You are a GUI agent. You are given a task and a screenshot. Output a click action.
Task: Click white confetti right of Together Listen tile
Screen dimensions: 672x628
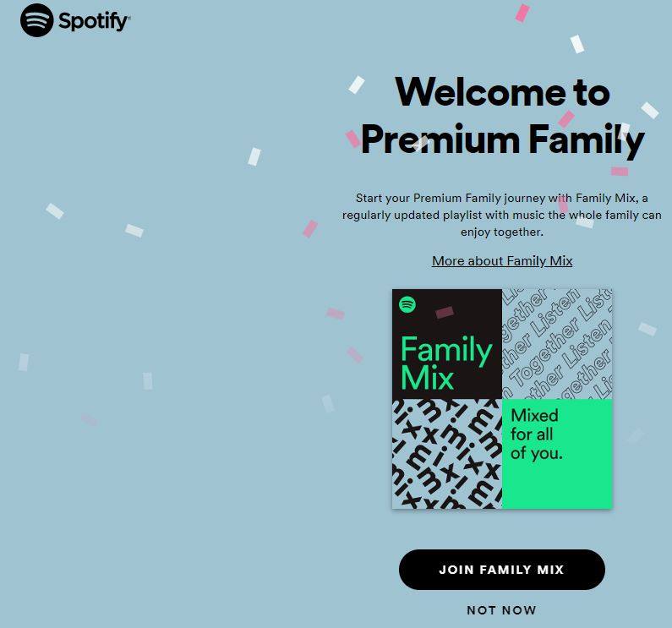tap(647, 330)
